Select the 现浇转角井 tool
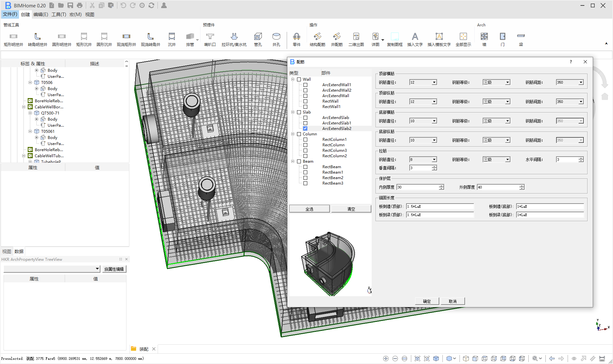Screen dimensions: 613x364 click(151, 40)
